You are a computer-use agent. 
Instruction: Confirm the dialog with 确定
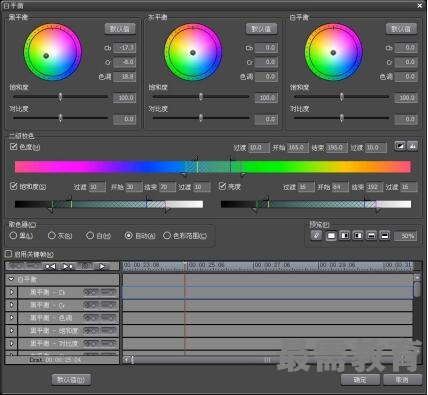pos(360,379)
